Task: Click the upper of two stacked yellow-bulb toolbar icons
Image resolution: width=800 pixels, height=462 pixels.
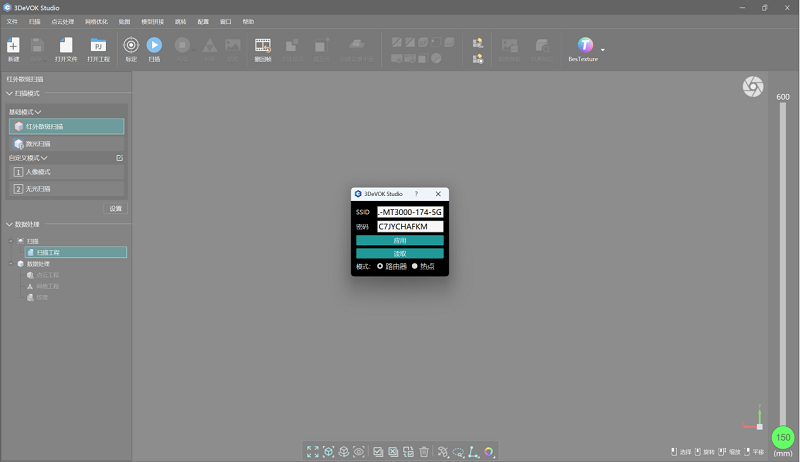Action: (478, 43)
